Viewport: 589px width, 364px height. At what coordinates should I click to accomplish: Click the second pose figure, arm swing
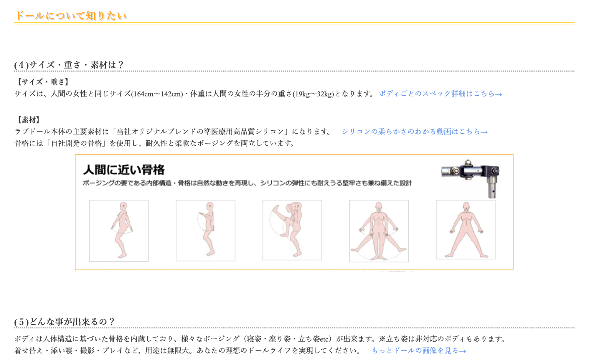tap(205, 230)
